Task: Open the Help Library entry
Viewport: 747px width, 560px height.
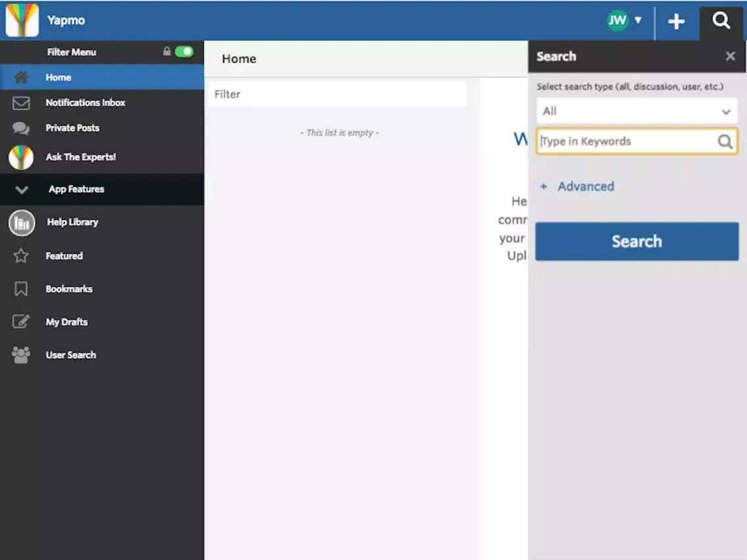Action: tap(102, 222)
